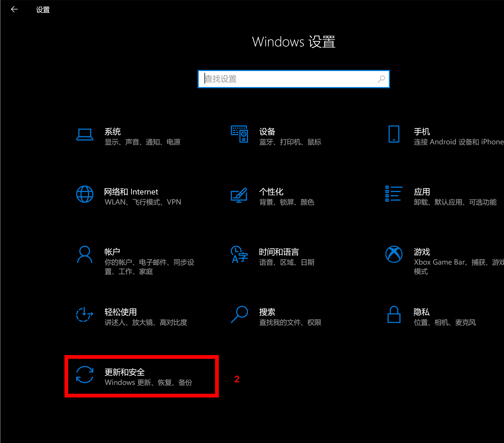Viewport: 504px width, 443px height.
Task: Click the System laptop icon
Action: pos(85,134)
